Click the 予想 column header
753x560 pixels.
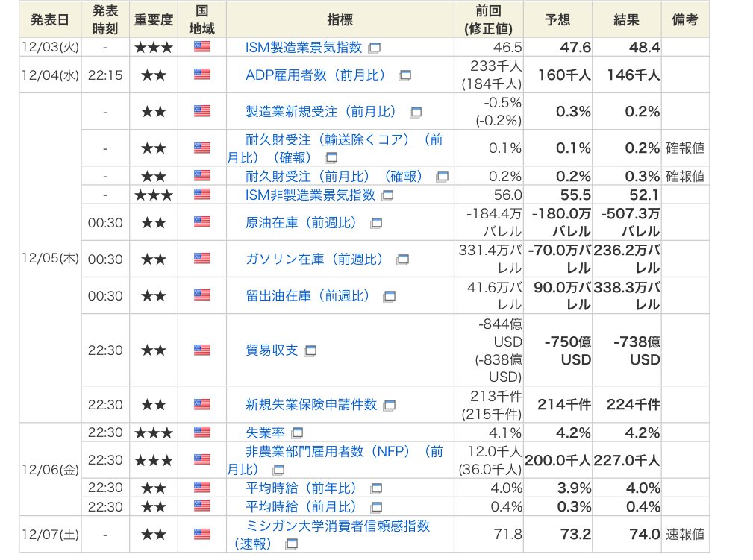tap(557, 19)
